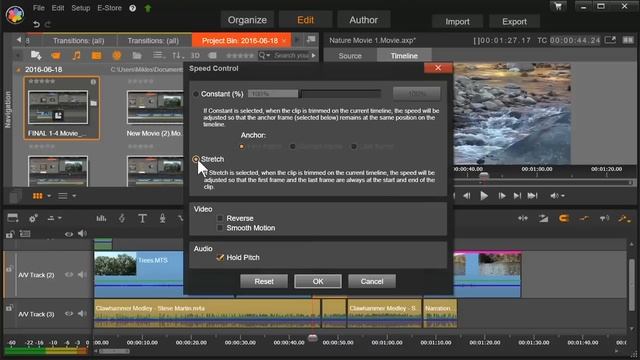
Task: Select the Constant (%) radio button
Action: click(x=196, y=94)
